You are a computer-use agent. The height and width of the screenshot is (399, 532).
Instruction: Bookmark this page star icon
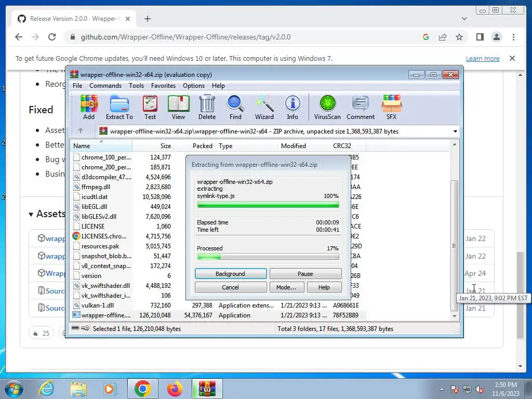459,37
